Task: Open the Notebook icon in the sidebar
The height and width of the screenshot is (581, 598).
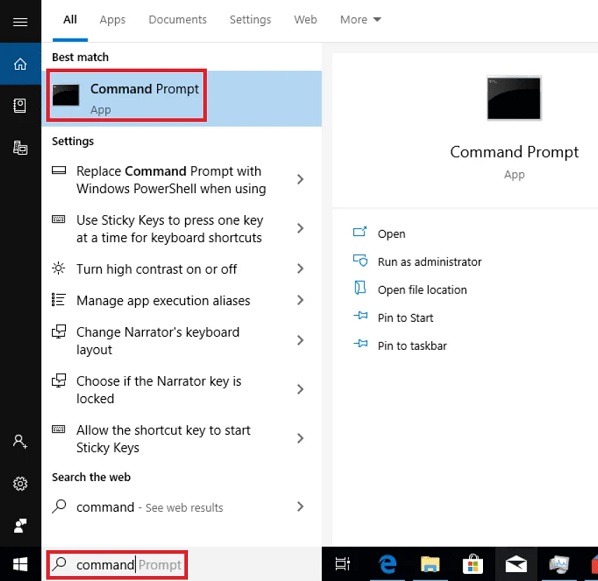Action: tap(20, 106)
